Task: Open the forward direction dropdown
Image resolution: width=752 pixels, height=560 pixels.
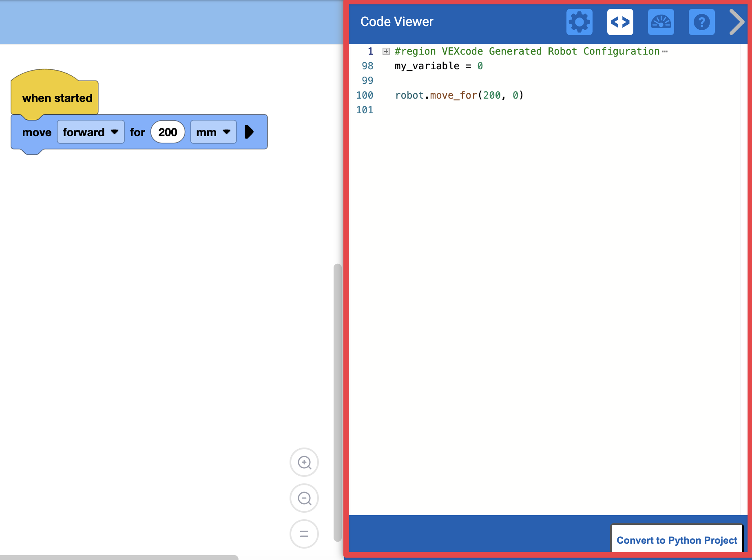Action: tap(115, 132)
